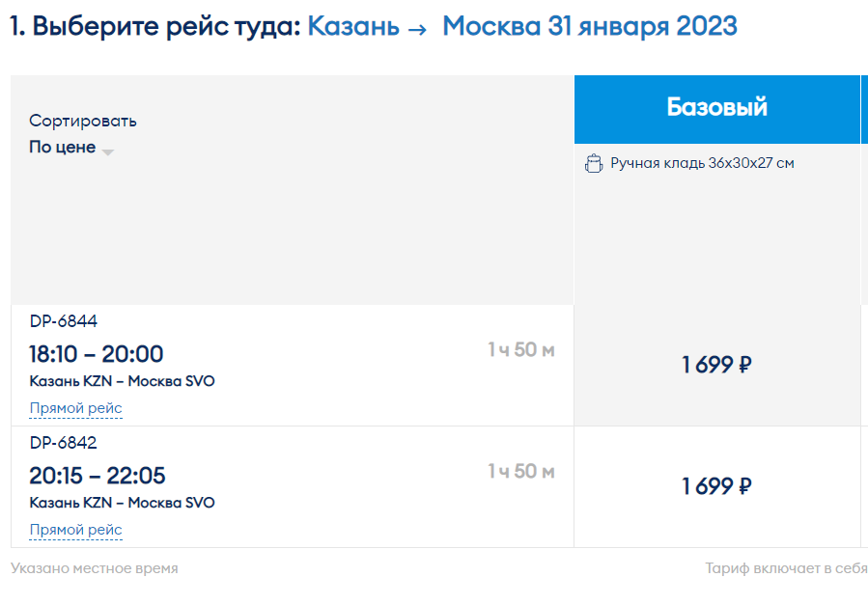
Task: Click 'Казань KZN – Москва SVO' route of DP-6842
Action: click(122, 503)
